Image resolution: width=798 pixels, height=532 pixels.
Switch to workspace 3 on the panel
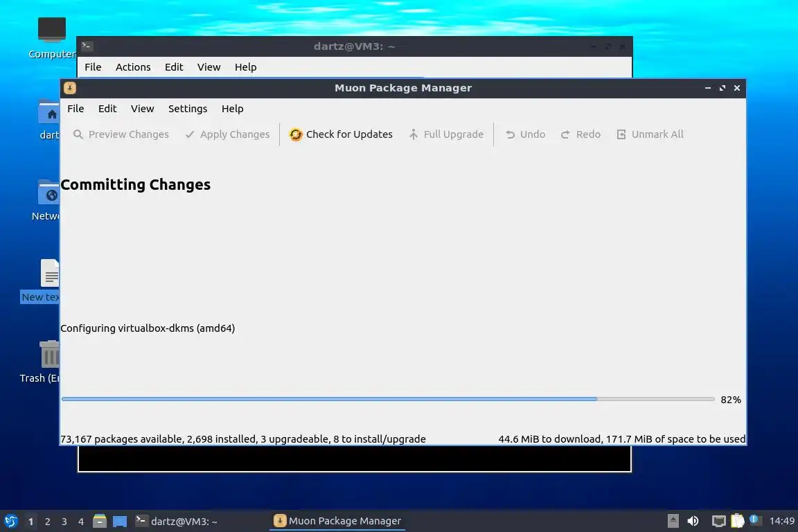(64, 522)
